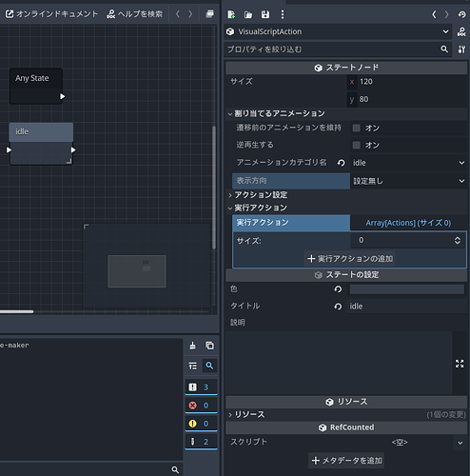Open the オンラインドキュメント link
This screenshot has width=470, height=476.
(51, 14)
